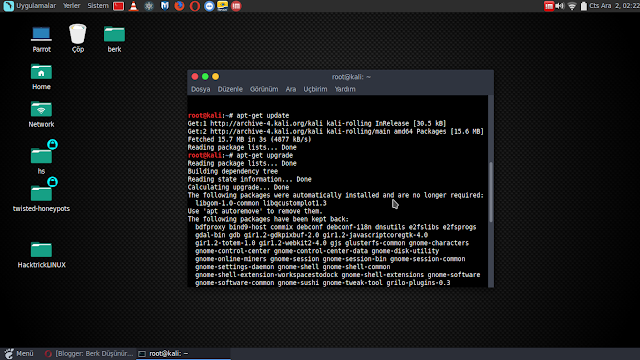
Task: Click the yellow window button on terminal
Action: click(216, 76)
